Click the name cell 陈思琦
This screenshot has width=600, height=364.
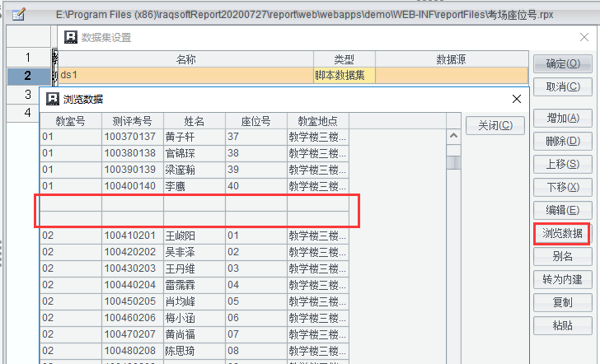195,351
